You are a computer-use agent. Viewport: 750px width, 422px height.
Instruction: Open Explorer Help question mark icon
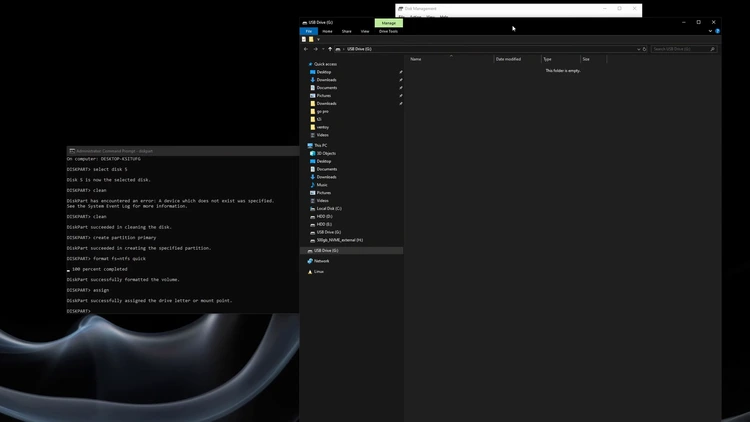(x=717, y=31)
